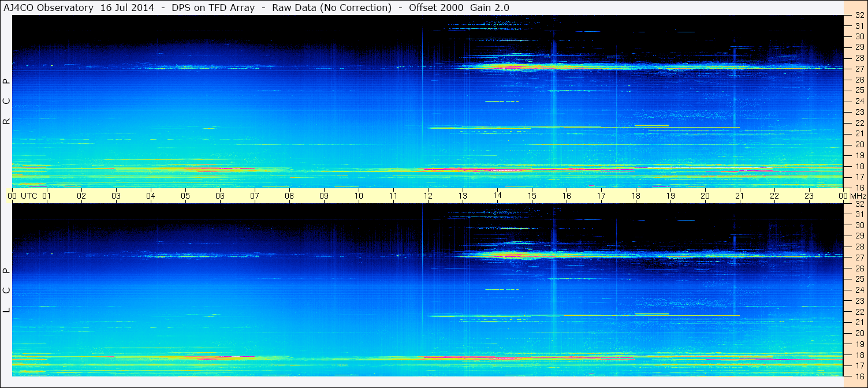The height and width of the screenshot is (388, 868).
Task: Click the 18 MHz label of LCP panel
Action: coord(859,355)
